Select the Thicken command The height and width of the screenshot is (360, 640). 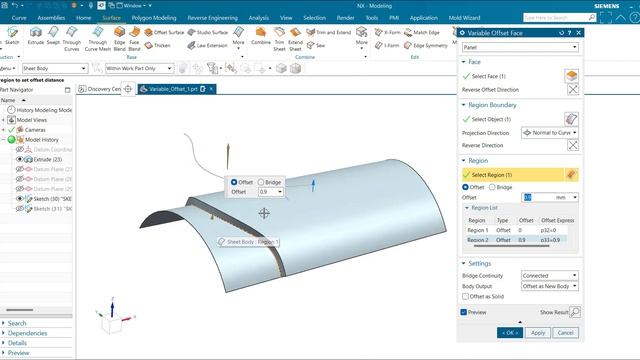point(158,45)
